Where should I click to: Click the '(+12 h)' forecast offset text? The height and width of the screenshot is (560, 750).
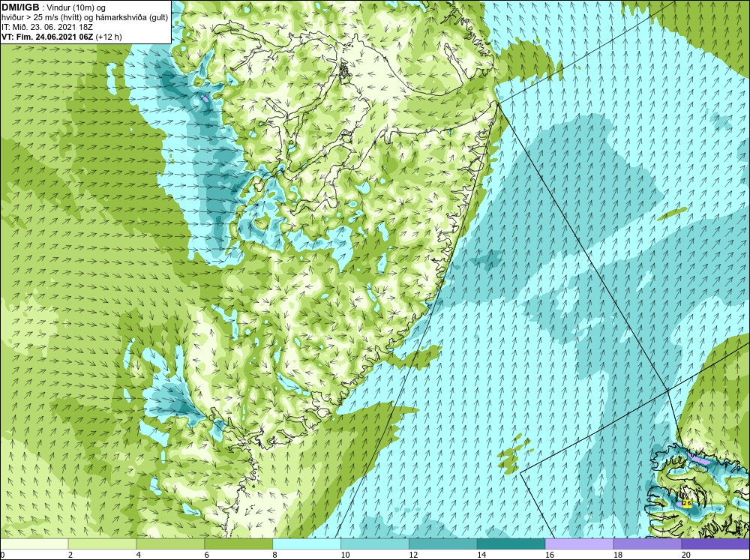(109, 36)
